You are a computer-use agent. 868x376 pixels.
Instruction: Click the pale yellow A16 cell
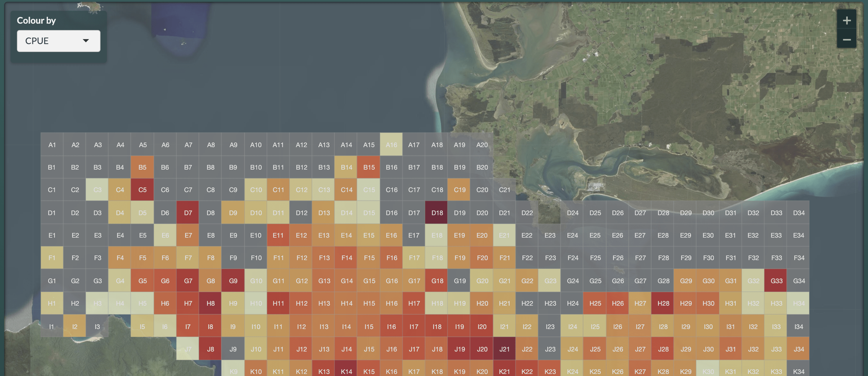point(391,145)
